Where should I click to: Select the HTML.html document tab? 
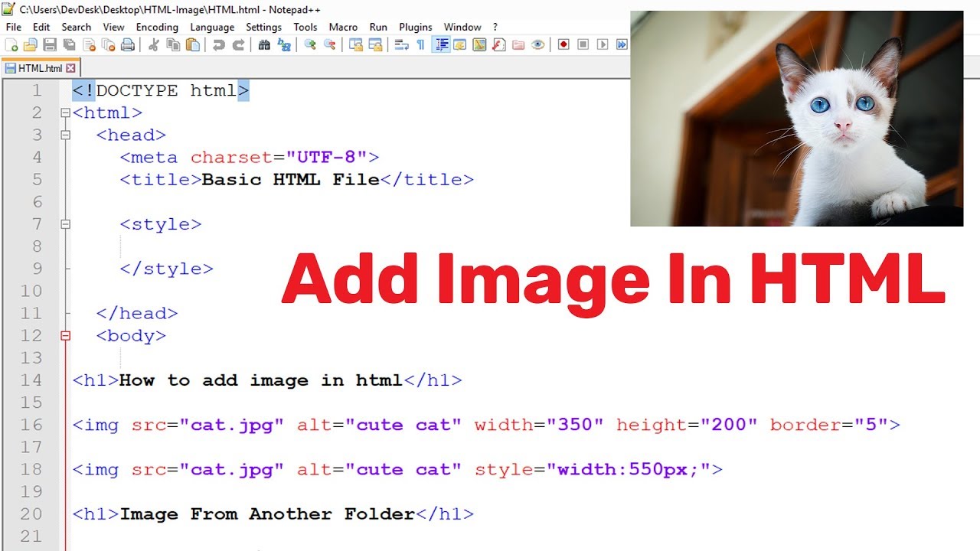[x=40, y=68]
